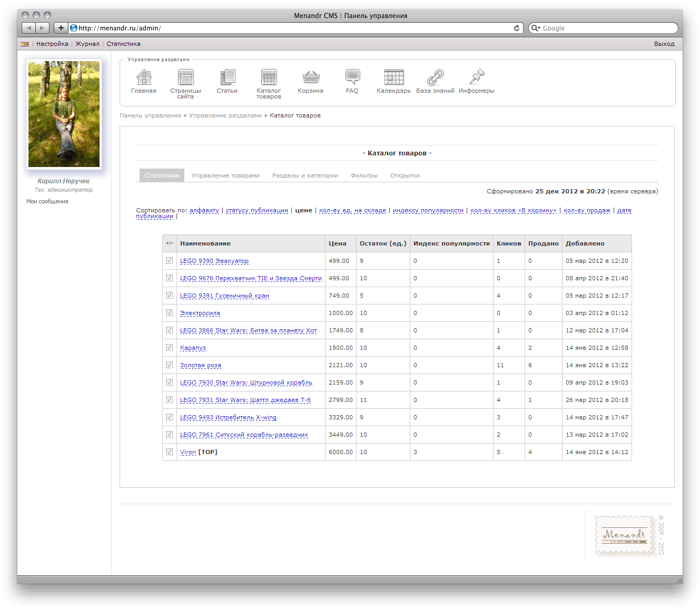The height and width of the screenshot is (609, 700).
Task: Open the Фильтры tab
Action: [x=364, y=175]
